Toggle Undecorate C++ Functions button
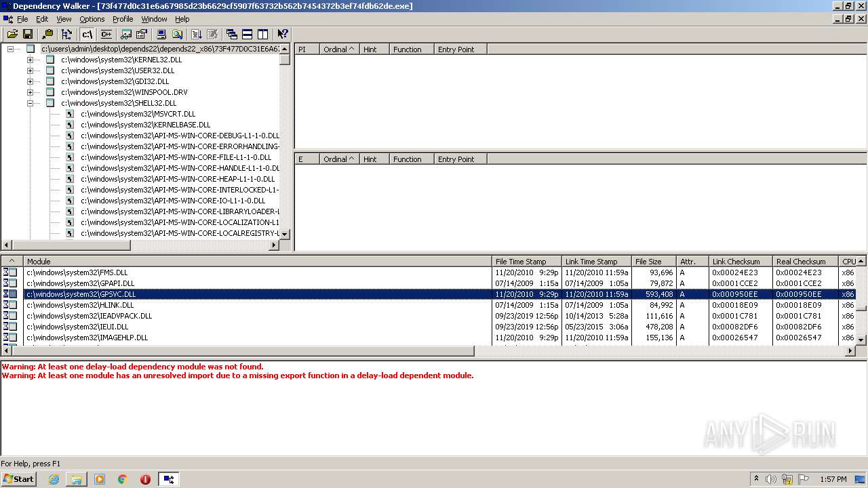 [x=106, y=34]
